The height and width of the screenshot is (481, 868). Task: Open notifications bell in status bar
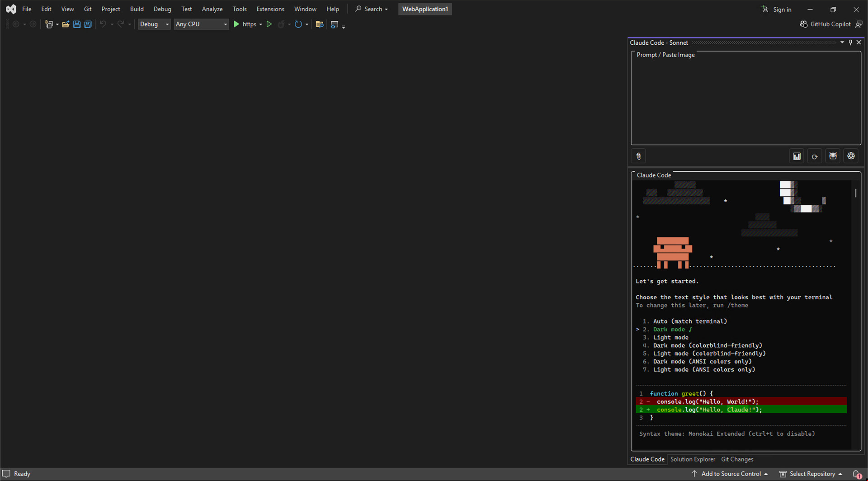857,474
